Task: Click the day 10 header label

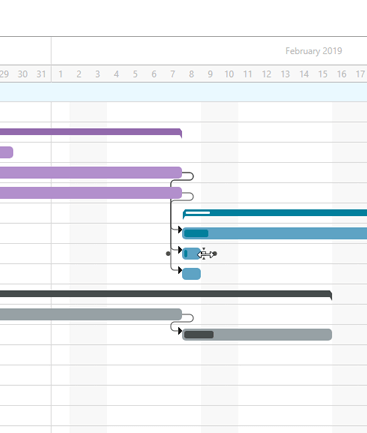Action: point(229,74)
